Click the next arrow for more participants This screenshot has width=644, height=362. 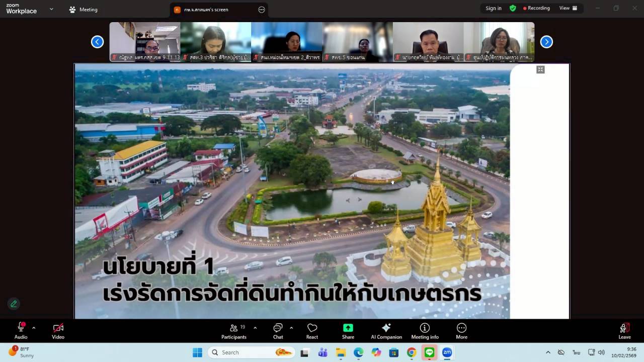546,42
